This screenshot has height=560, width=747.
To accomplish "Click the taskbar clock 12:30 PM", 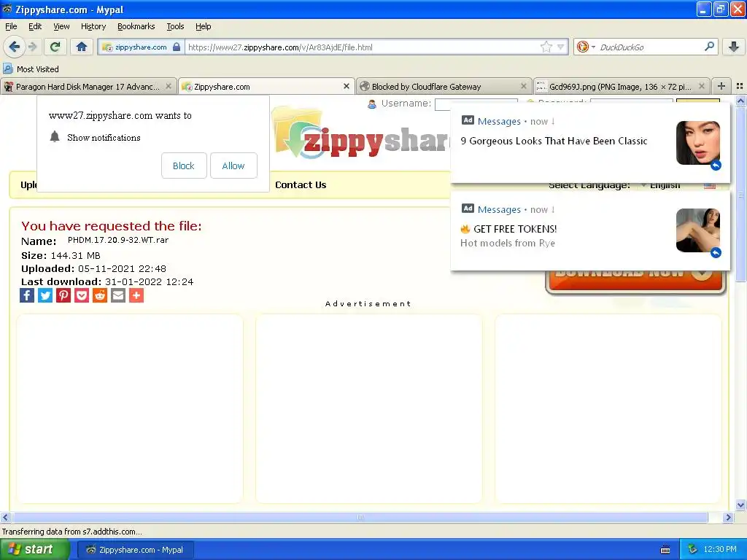I will [x=719, y=549].
